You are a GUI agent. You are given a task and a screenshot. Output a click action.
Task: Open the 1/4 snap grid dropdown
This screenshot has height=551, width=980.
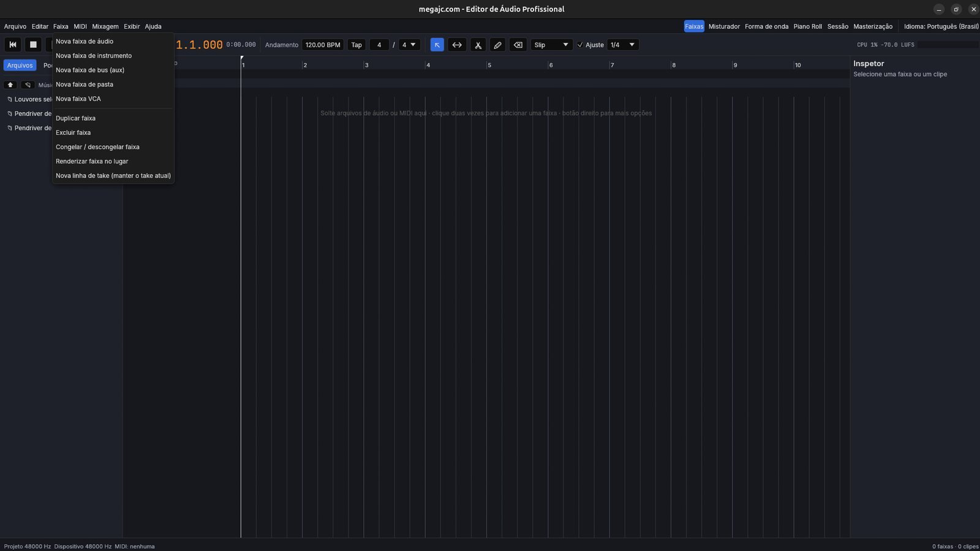click(623, 45)
